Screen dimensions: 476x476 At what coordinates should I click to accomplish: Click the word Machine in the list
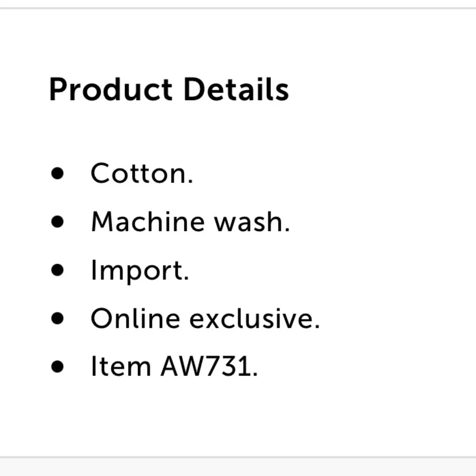[148, 222]
